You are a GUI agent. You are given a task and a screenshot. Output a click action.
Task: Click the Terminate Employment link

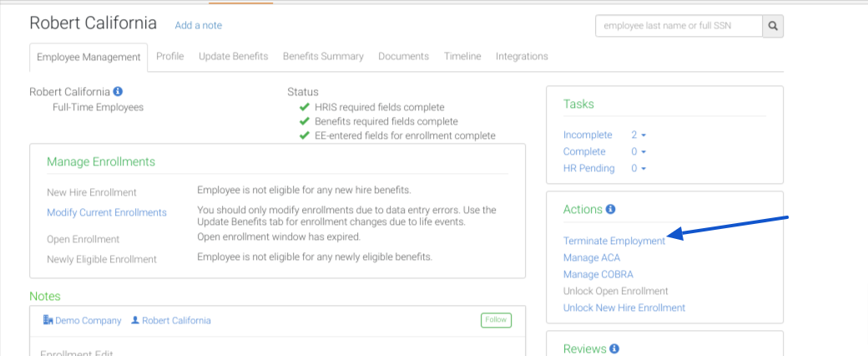coord(613,241)
